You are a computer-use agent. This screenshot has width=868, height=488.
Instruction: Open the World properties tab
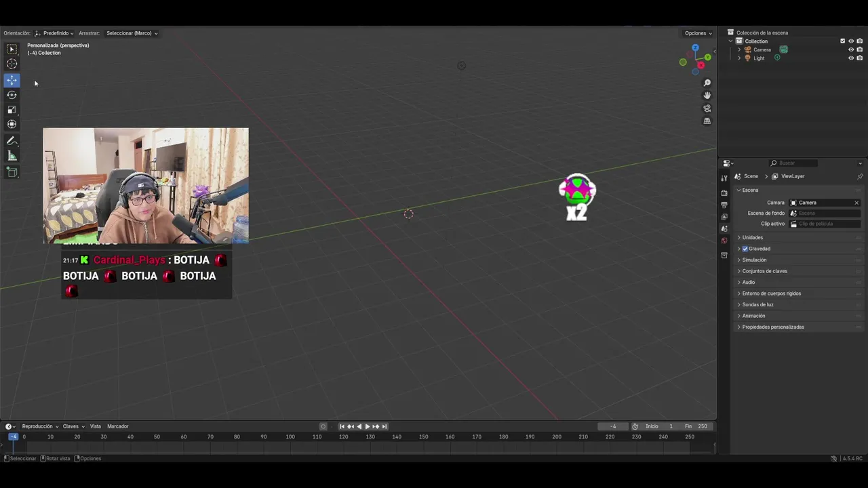(x=724, y=241)
